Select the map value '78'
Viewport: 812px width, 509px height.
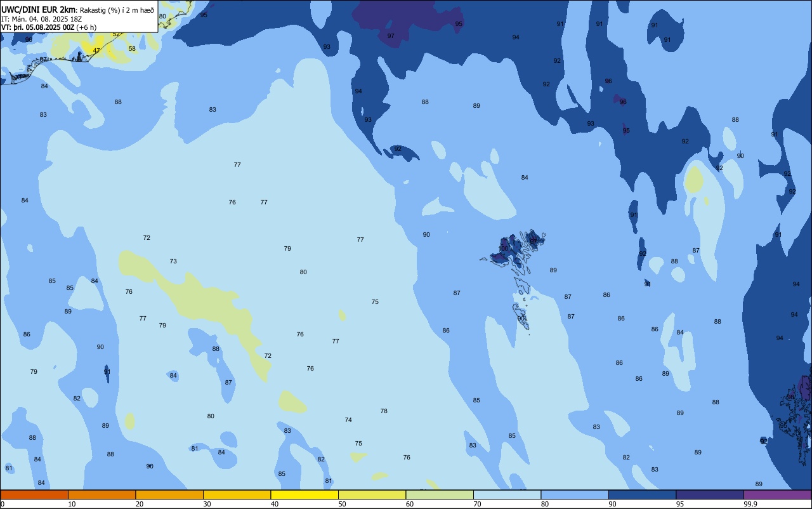click(x=384, y=411)
